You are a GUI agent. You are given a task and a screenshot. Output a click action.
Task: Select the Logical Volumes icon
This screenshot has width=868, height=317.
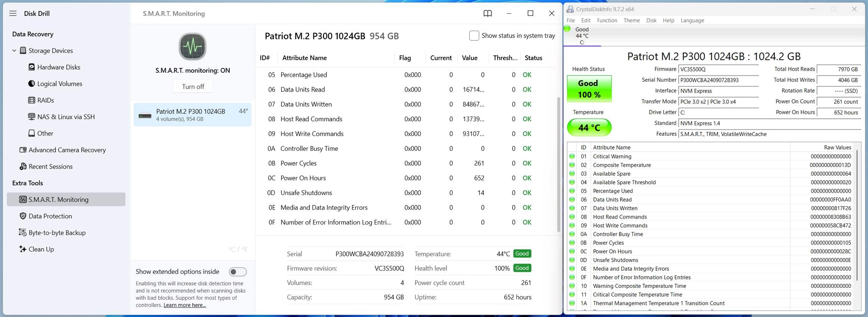click(32, 84)
